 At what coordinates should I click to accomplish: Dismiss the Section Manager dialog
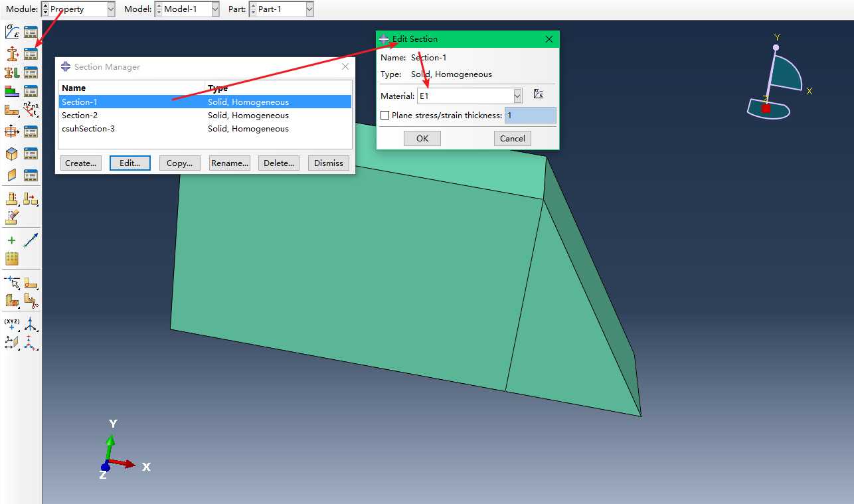329,163
